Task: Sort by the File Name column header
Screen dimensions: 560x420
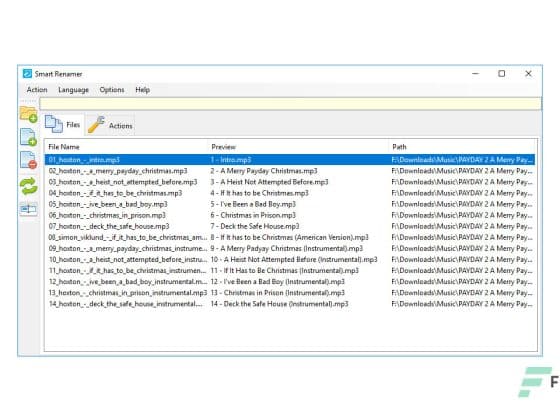Action: pos(64,147)
